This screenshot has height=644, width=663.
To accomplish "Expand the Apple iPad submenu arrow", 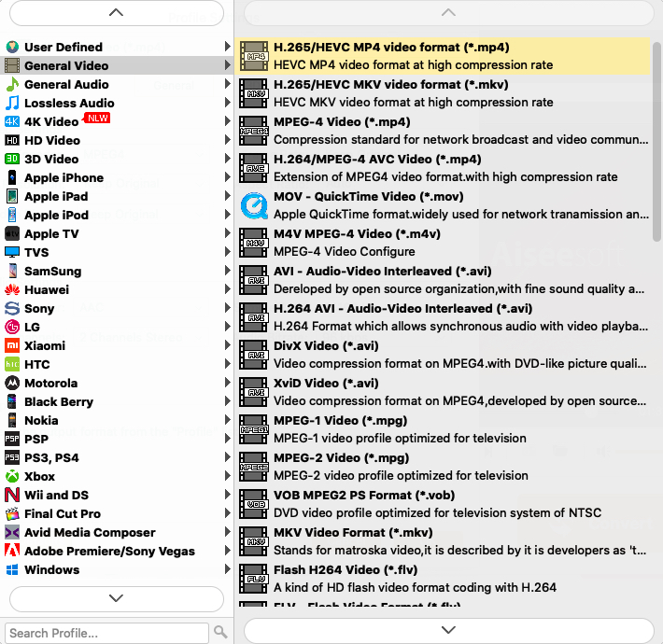I will coord(228,196).
